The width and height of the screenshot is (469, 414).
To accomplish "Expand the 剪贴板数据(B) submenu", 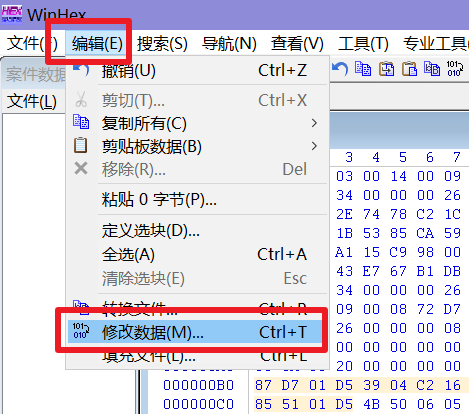I will point(197,146).
